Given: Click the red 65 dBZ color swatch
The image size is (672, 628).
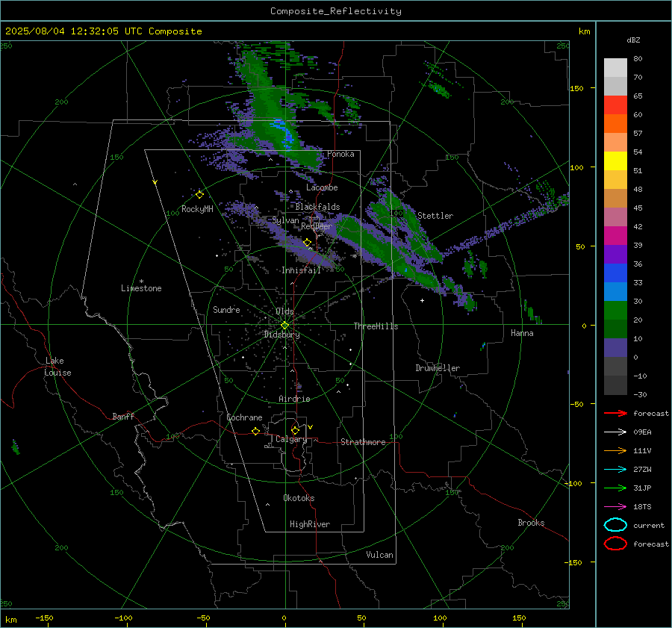Looking at the screenshot, I should 615,105.
